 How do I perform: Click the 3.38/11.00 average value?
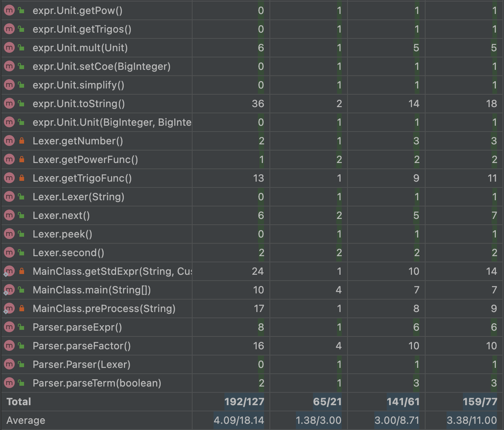(x=472, y=420)
